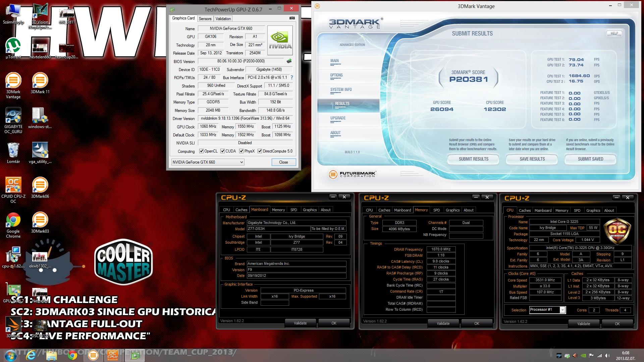The image size is (644, 362).
Task: Click the GPU-Z screenshot camera icon
Action: pyautogui.click(x=292, y=18)
